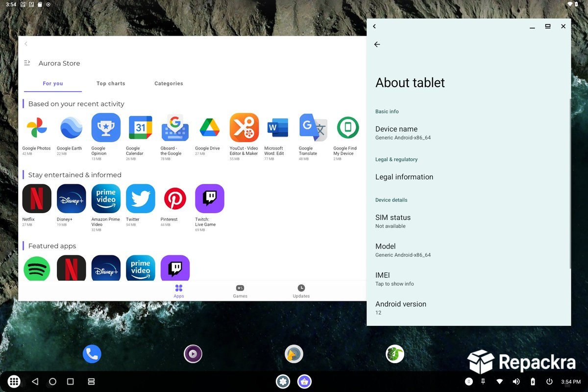Click power button in taskbar tray
The height and width of the screenshot is (392, 588).
point(549,382)
